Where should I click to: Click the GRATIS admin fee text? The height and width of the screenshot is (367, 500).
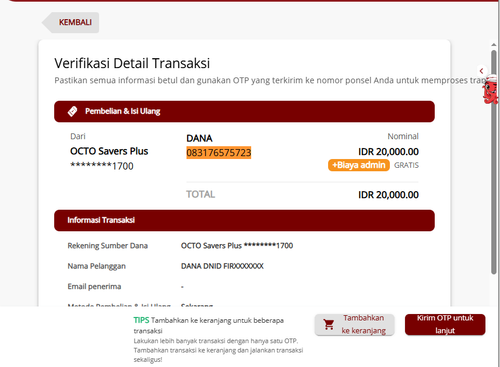[x=406, y=165]
